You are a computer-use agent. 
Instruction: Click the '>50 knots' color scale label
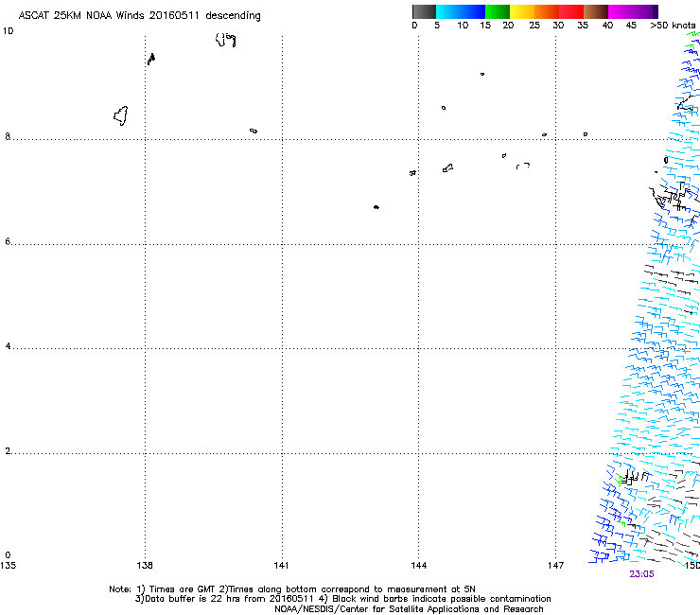673,26
